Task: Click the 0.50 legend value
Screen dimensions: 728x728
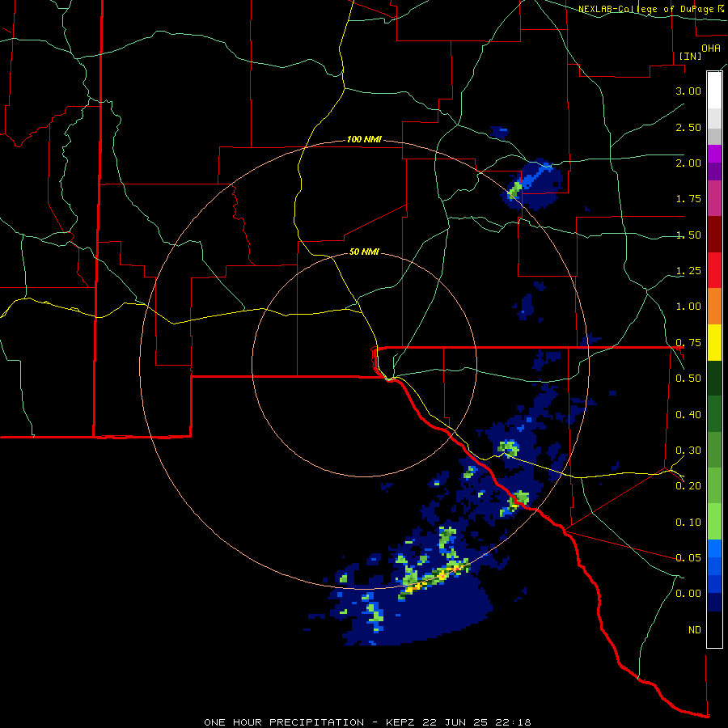Action: tap(688, 379)
